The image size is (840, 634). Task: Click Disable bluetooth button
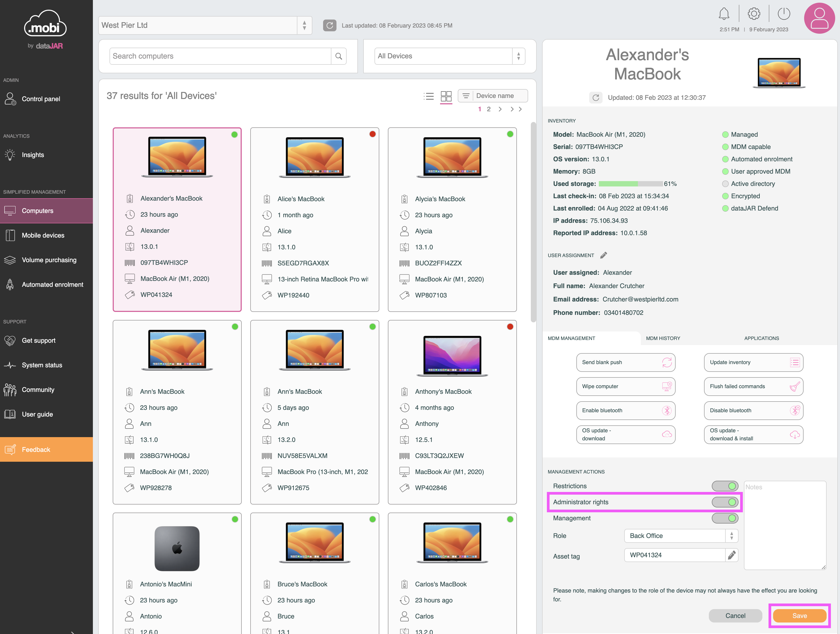(754, 411)
